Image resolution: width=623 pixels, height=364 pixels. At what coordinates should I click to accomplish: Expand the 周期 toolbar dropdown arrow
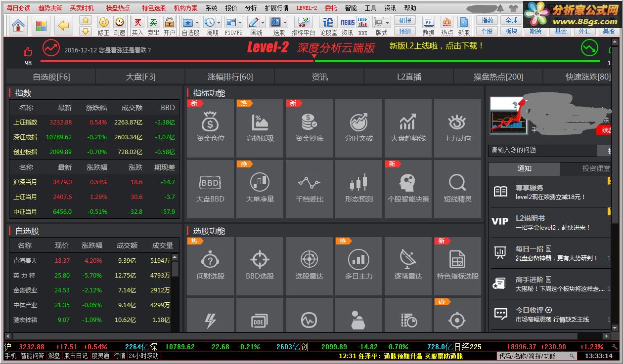(219, 23)
